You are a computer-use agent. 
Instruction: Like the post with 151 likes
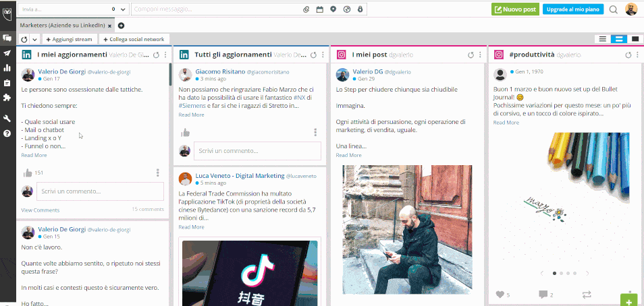coord(28,173)
